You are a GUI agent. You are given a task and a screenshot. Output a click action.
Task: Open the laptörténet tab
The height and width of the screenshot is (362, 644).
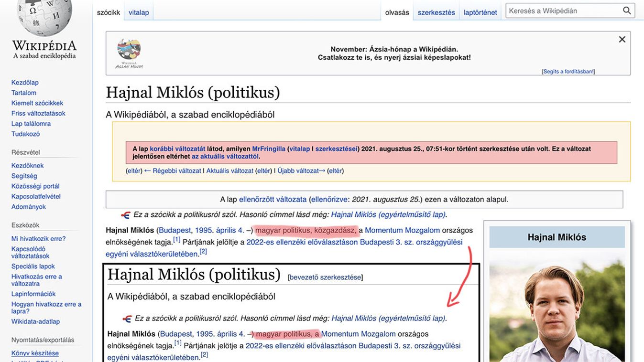click(480, 12)
